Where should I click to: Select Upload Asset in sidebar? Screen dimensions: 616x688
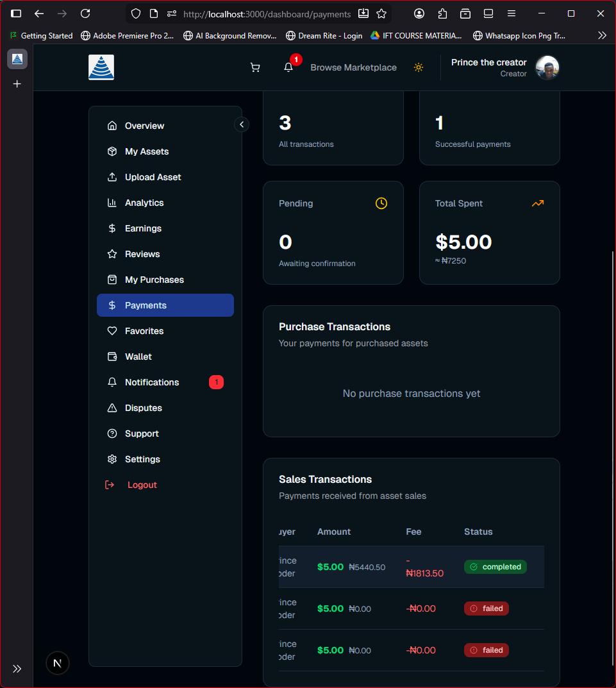click(153, 177)
